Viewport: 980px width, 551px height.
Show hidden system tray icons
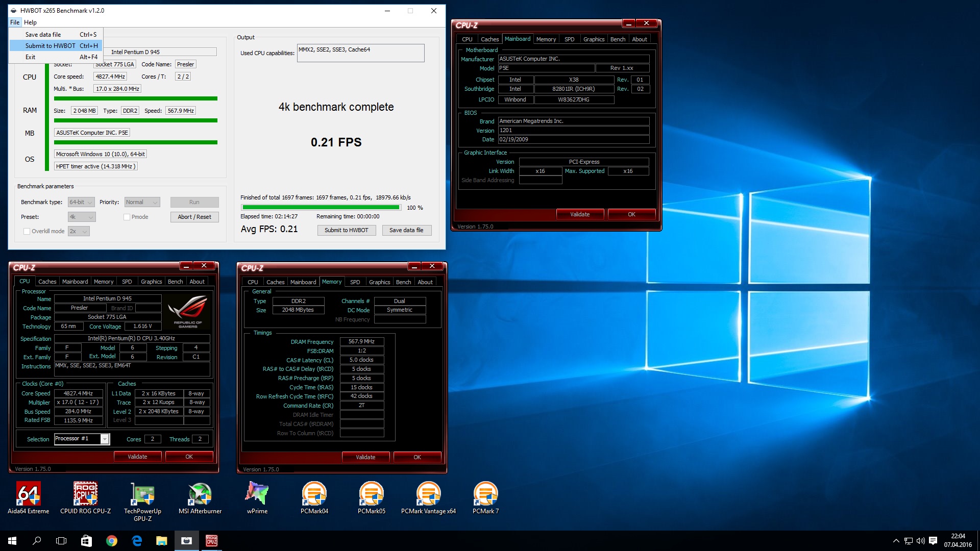click(x=896, y=541)
